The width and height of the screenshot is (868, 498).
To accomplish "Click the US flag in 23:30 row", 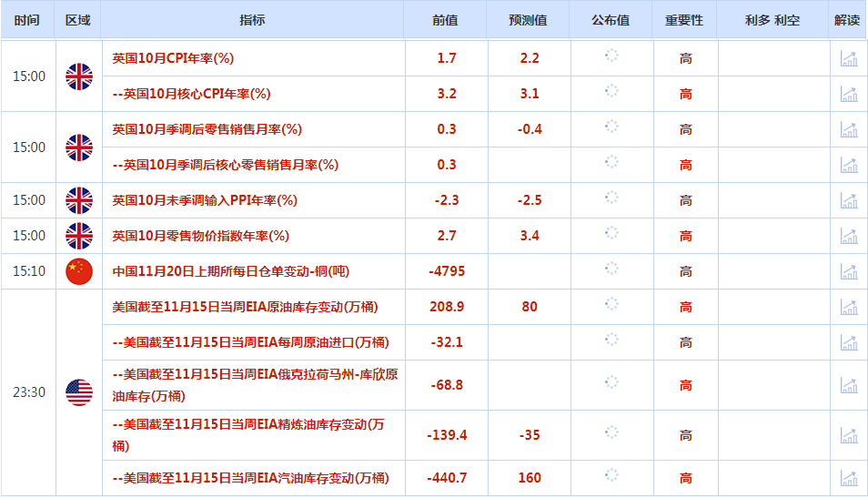I will tap(79, 392).
